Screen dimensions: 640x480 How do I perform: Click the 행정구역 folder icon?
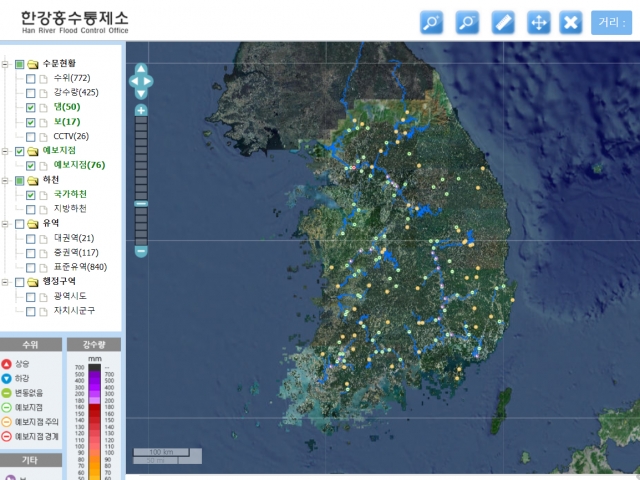tap(33, 282)
